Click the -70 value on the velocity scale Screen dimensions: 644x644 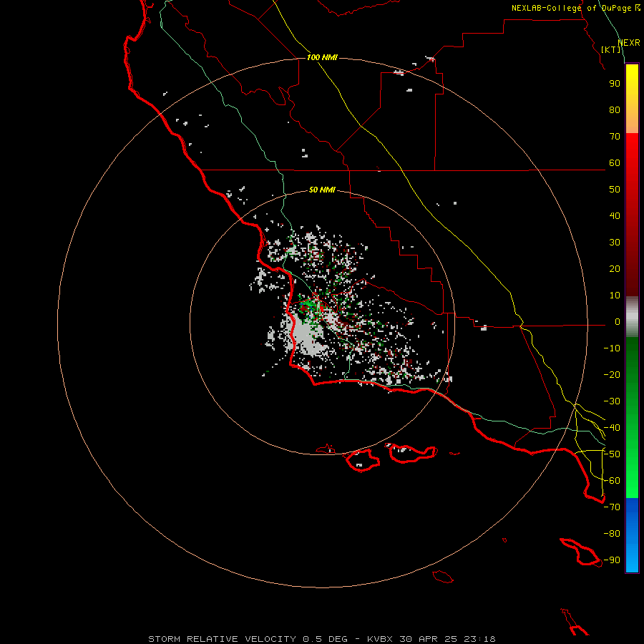tap(612, 507)
